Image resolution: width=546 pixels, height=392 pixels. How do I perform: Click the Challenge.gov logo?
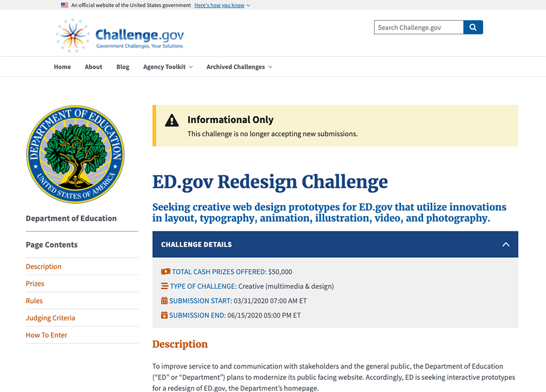coord(120,36)
